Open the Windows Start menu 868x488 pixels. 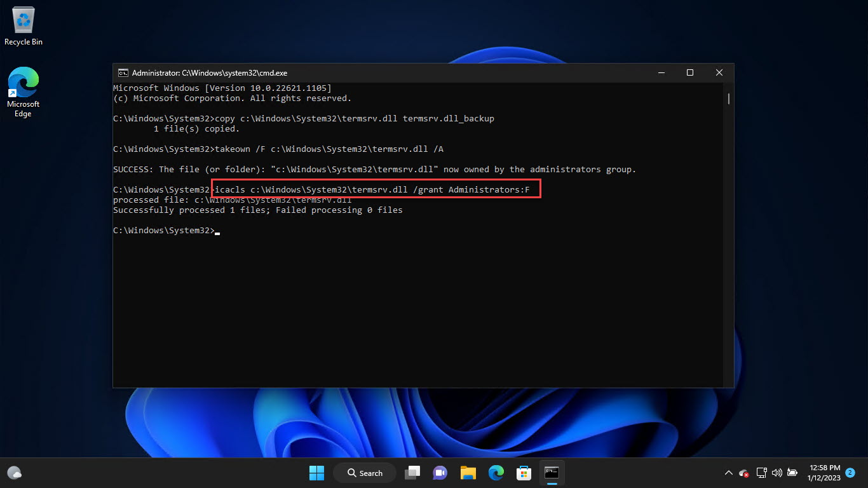coord(316,473)
